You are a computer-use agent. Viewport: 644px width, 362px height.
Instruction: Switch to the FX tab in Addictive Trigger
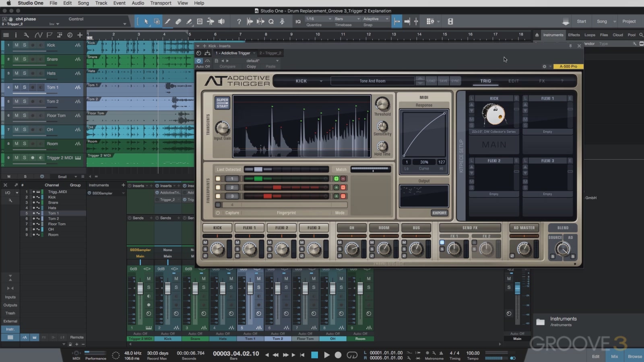point(542,81)
